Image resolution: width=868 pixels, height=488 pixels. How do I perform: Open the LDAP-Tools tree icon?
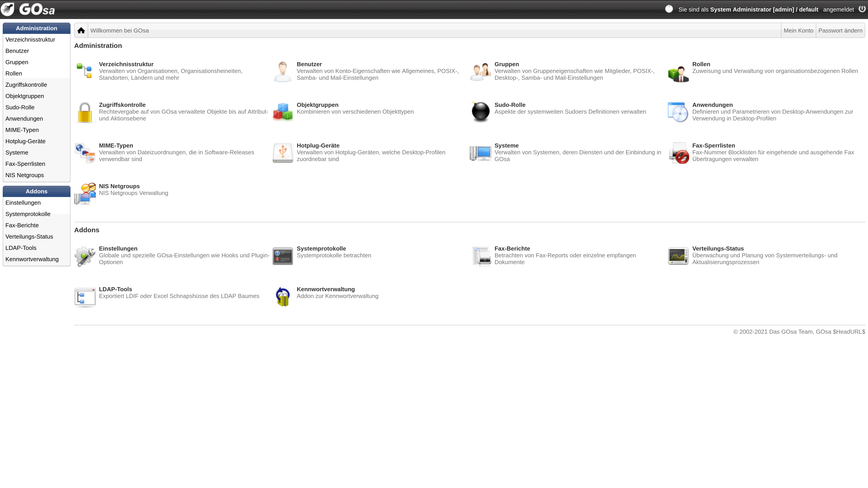pyautogui.click(x=85, y=297)
